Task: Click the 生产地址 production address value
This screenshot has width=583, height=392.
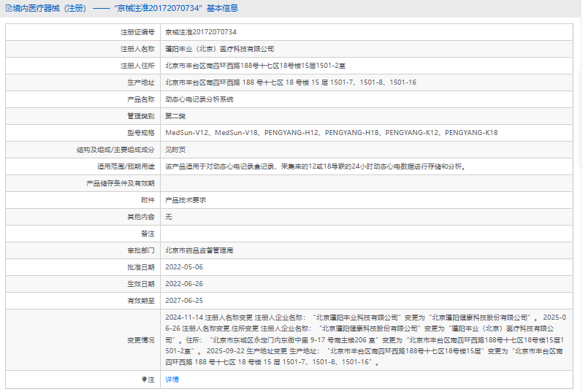Action: pos(291,82)
